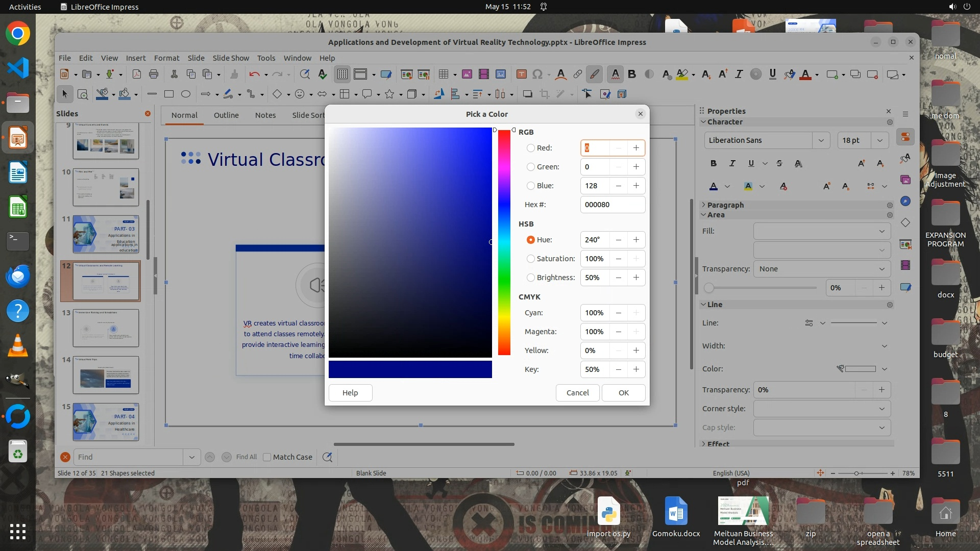Image resolution: width=980 pixels, height=551 pixels.
Task: Open VLC media player from dock
Action: (x=18, y=346)
